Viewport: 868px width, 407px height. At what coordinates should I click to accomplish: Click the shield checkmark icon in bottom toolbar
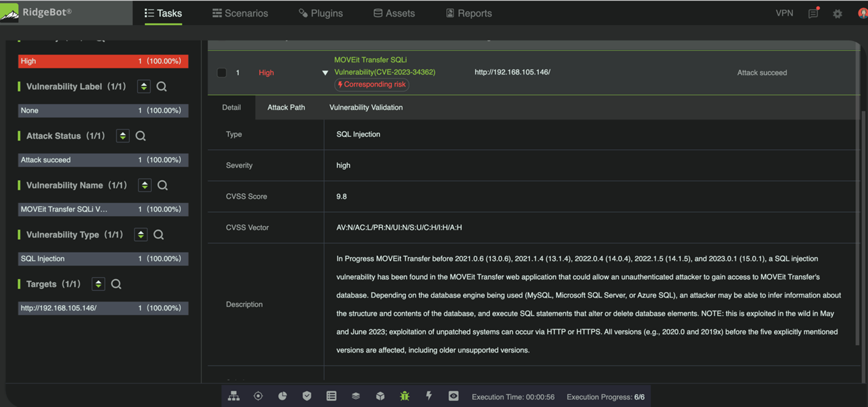coord(307,396)
